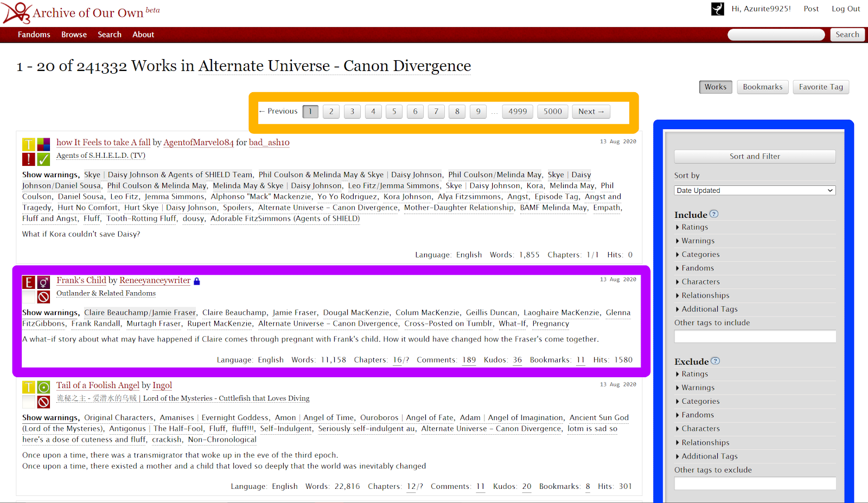Click the F/M category icon for Frank's Child
Image resolution: width=868 pixels, height=503 pixels.
tap(44, 282)
